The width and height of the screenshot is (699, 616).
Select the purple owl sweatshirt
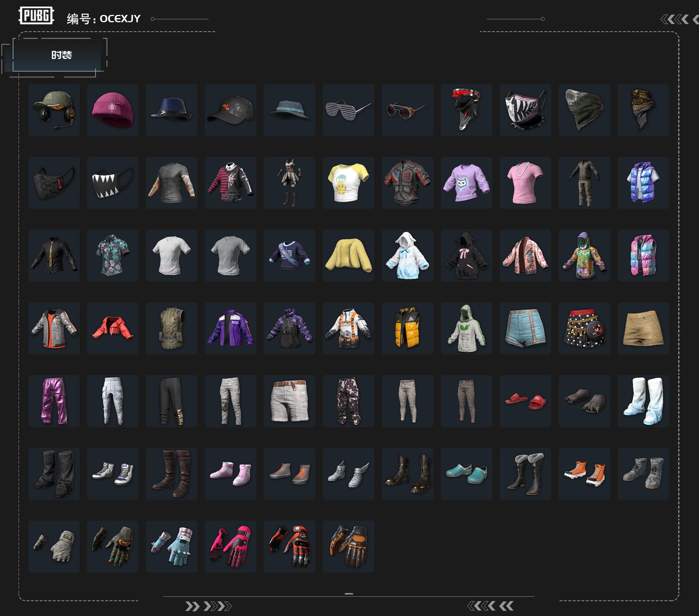click(x=467, y=183)
